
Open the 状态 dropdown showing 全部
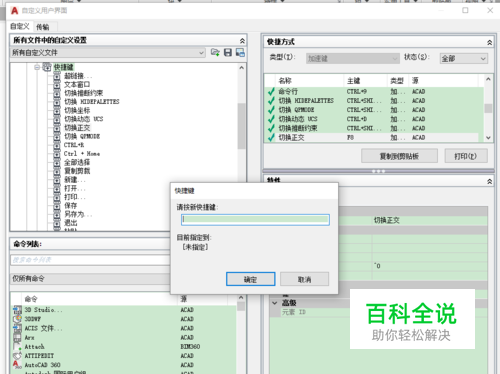464,59
